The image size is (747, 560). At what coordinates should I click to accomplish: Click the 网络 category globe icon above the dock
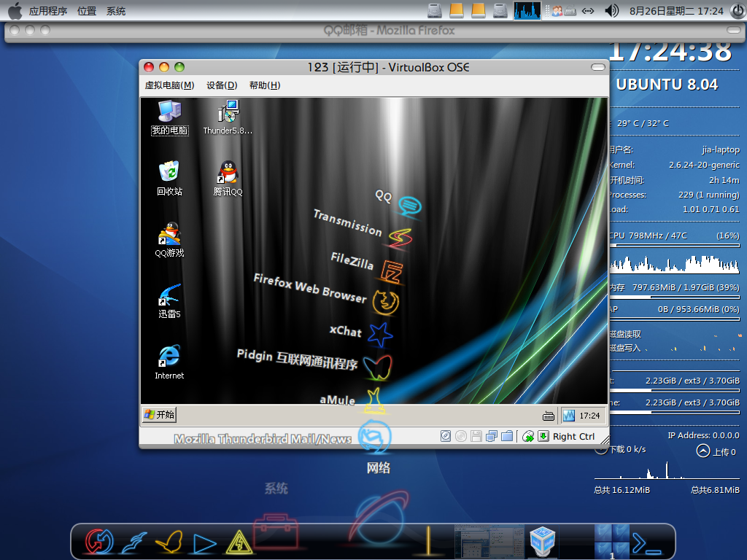coord(379,517)
